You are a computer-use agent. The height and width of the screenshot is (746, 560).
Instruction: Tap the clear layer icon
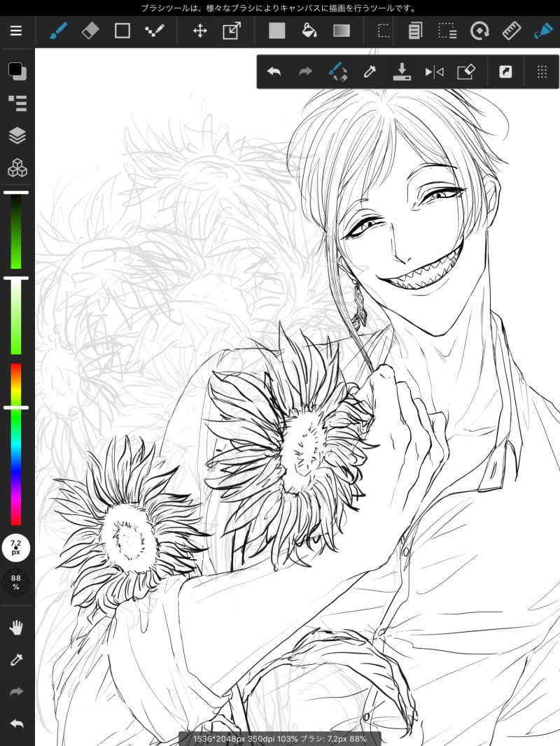[x=466, y=72]
